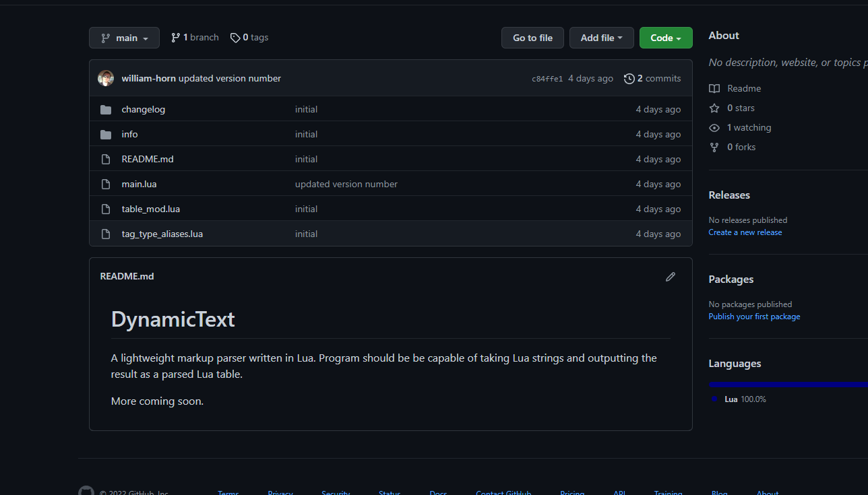The width and height of the screenshot is (868, 495).
Task: Open commit hash c84ffe1
Action: click(x=547, y=79)
